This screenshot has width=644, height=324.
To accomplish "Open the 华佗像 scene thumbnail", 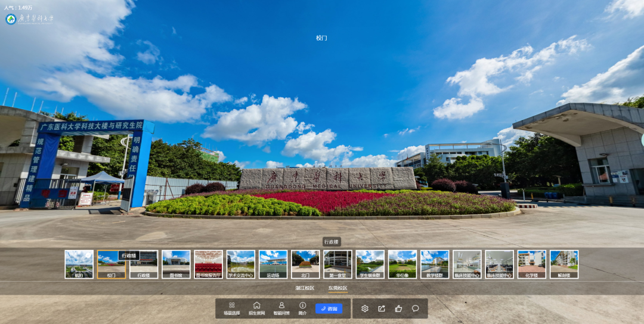I will tap(402, 264).
